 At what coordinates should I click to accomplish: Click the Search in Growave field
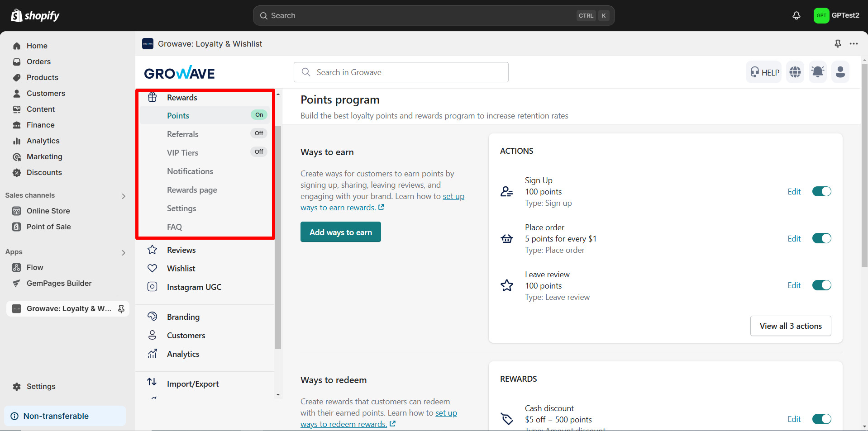401,72
